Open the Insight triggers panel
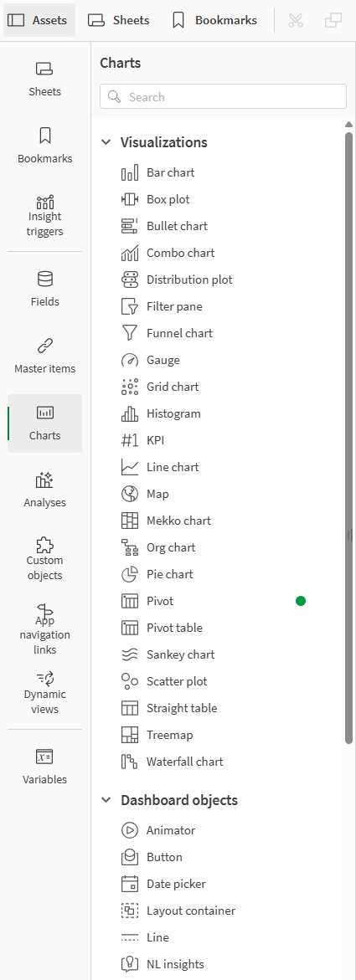Image resolution: width=356 pixels, height=980 pixels. click(x=45, y=216)
